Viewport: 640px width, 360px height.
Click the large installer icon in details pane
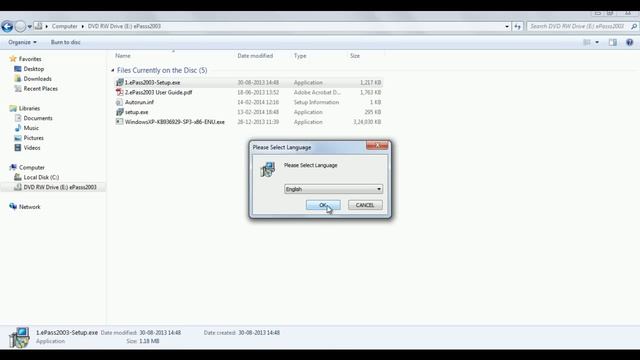[19, 338]
